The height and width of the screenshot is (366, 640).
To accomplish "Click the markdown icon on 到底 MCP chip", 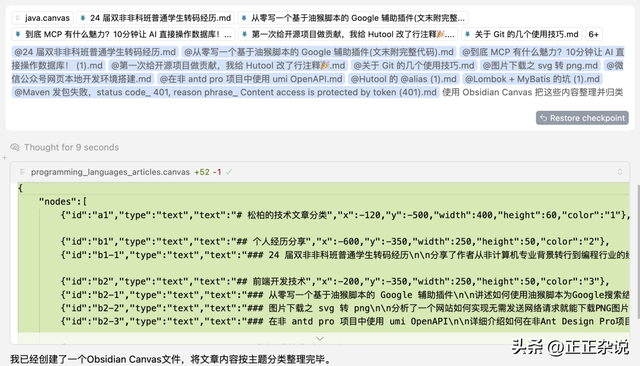I will pyautogui.click(x=18, y=34).
